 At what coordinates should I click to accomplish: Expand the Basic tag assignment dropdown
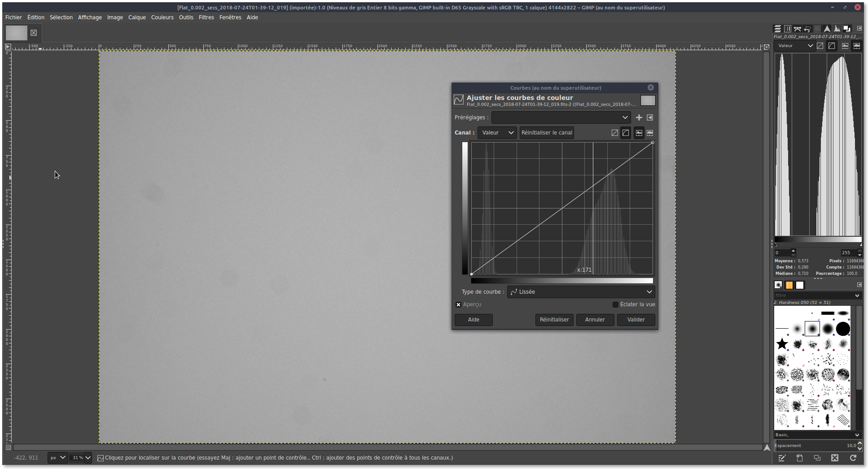(857, 435)
